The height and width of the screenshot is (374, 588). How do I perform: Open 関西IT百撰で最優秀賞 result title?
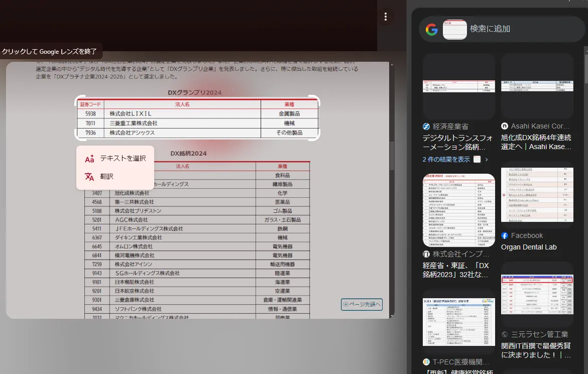536,350
